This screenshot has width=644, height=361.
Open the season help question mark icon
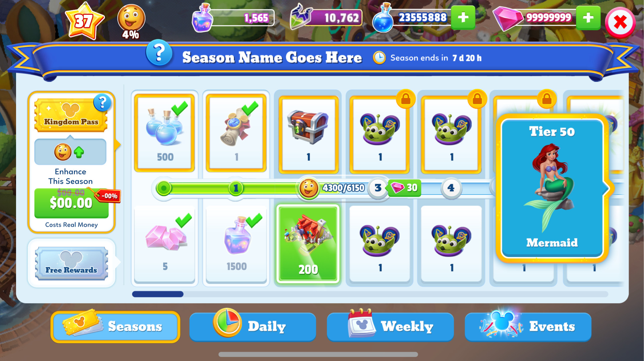pyautogui.click(x=159, y=53)
